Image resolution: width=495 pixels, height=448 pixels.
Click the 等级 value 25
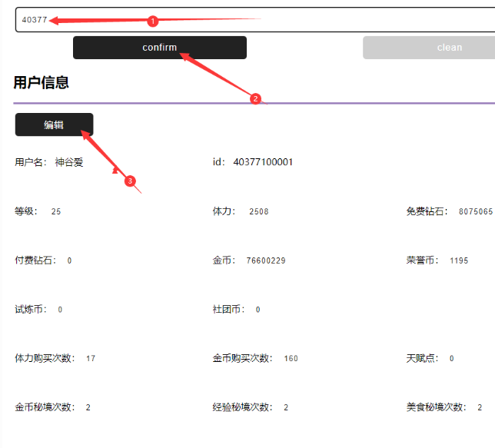click(56, 211)
